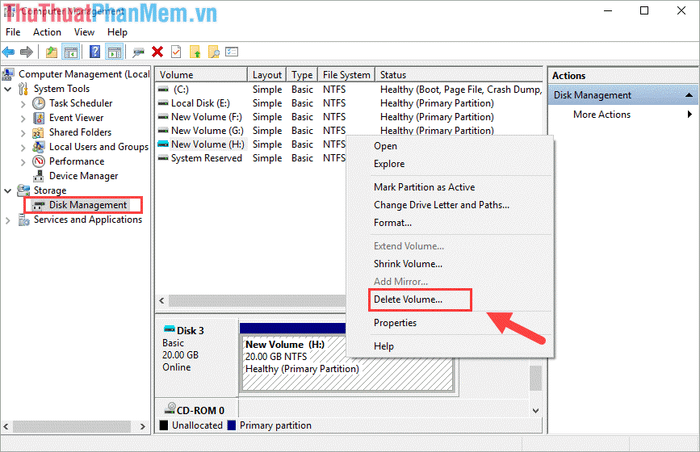700x452 pixels.
Task: Choose Format... from the context menu
Action: [450, 223]
